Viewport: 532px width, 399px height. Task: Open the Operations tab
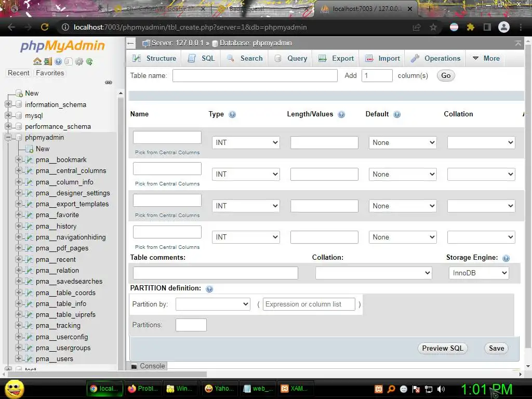coord(436,58)
